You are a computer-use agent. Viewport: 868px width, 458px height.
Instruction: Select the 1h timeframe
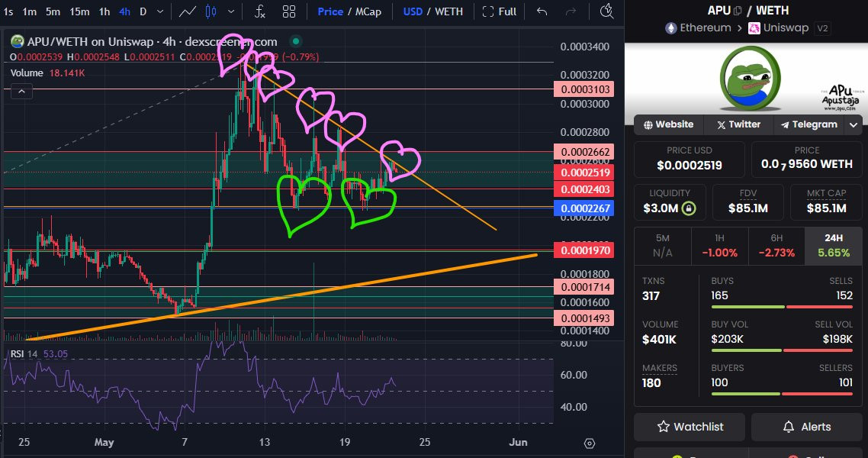pyautogui.click(x=104, y=11)
